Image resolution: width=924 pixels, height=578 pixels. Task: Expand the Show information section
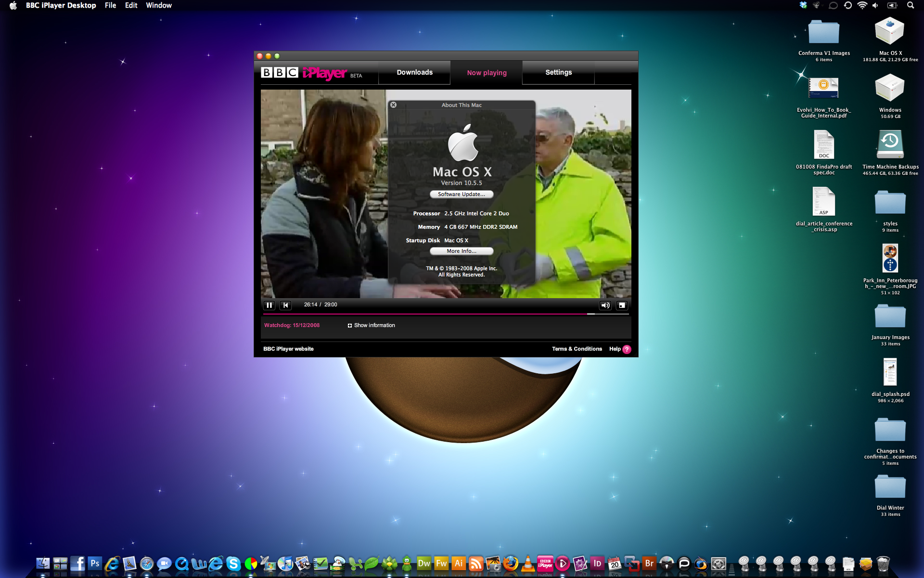pos(371,326)
